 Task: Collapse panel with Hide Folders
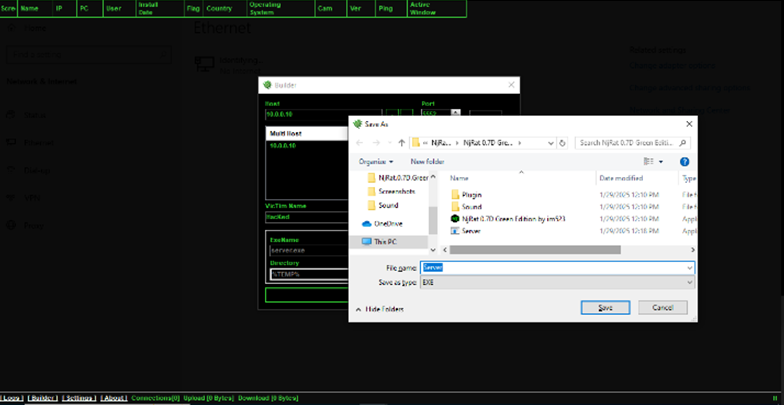380,310
